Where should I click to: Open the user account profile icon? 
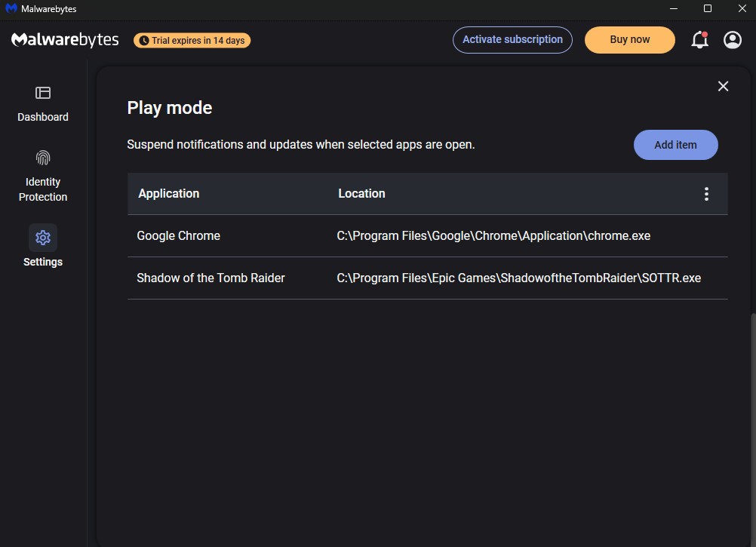pos(733,40)
